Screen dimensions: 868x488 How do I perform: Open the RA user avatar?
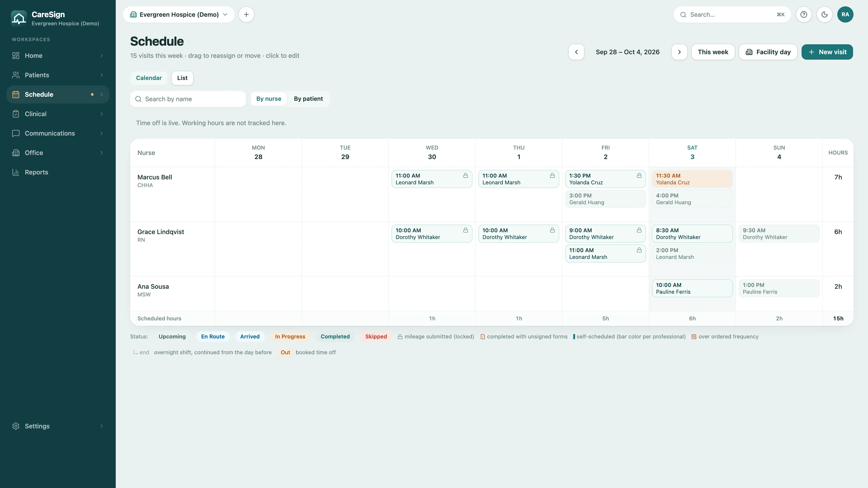tap(845, 14)
